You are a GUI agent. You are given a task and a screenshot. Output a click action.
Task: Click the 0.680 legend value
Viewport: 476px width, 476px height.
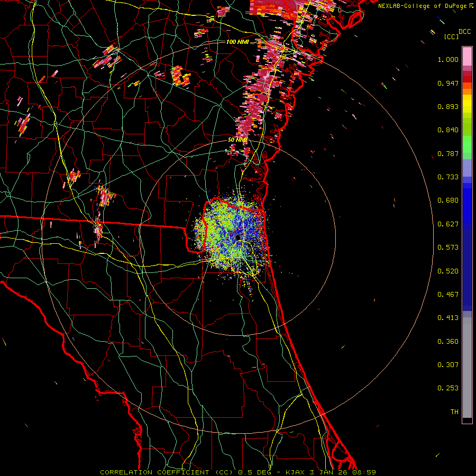tap(448, 200)
